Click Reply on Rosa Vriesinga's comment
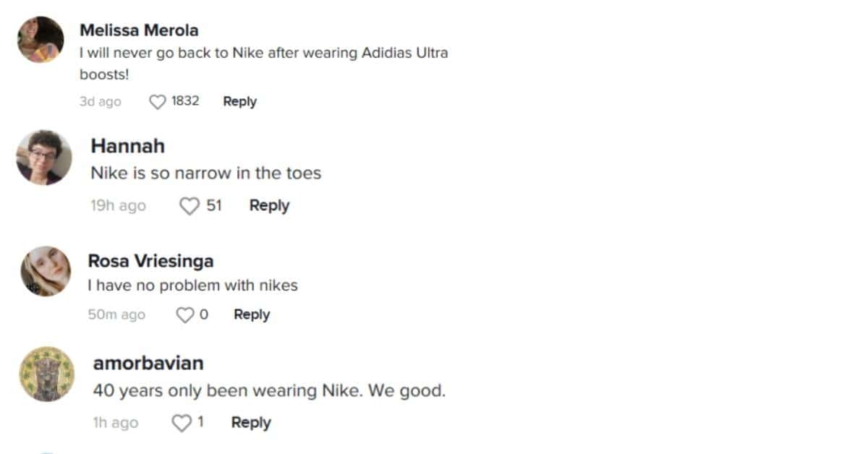The image size is (868, 454). (251, 314)
